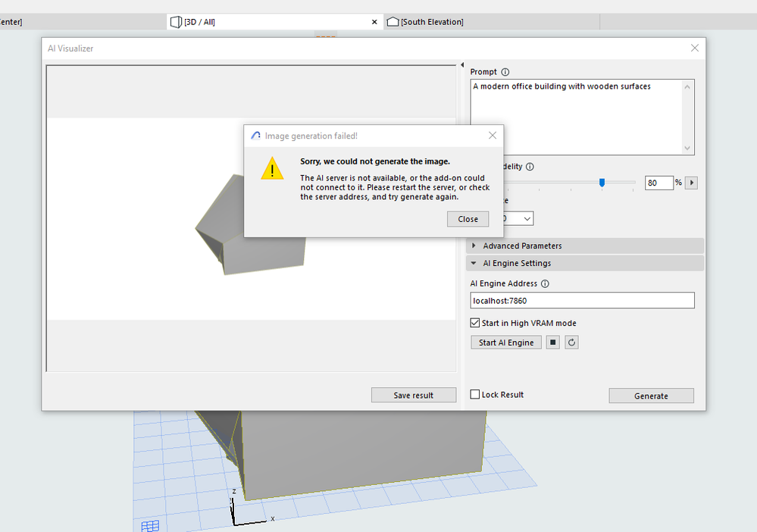This screenshot has height=532, width=757.
Task: Expand the Advanced Parameters section
Action: (585, 246)
